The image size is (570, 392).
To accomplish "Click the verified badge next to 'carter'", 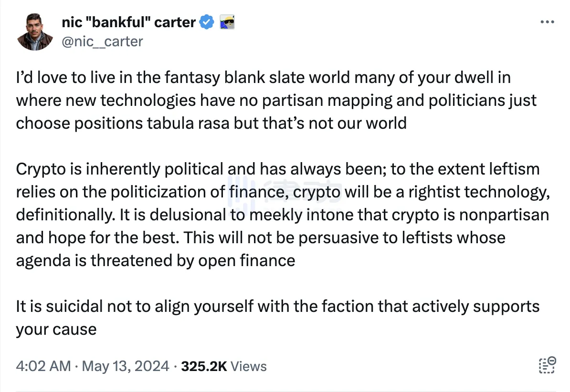I will (x=206, y=21).
